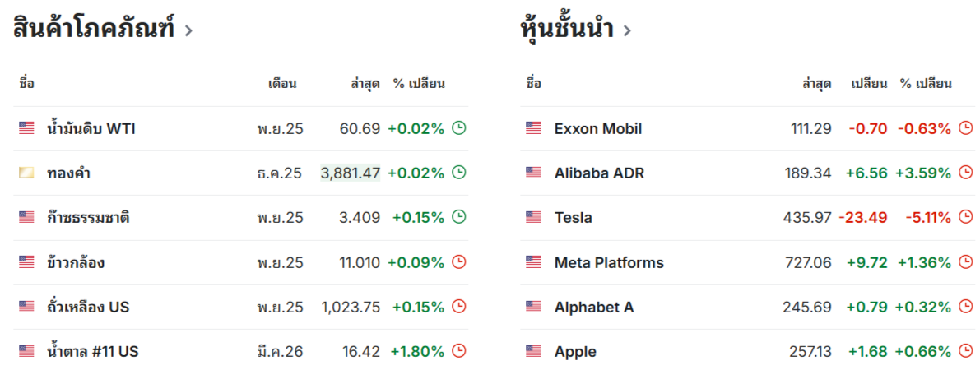Sort commodities by % เปลี่ยน column header

pyautogui.click(x=419, y=83)
